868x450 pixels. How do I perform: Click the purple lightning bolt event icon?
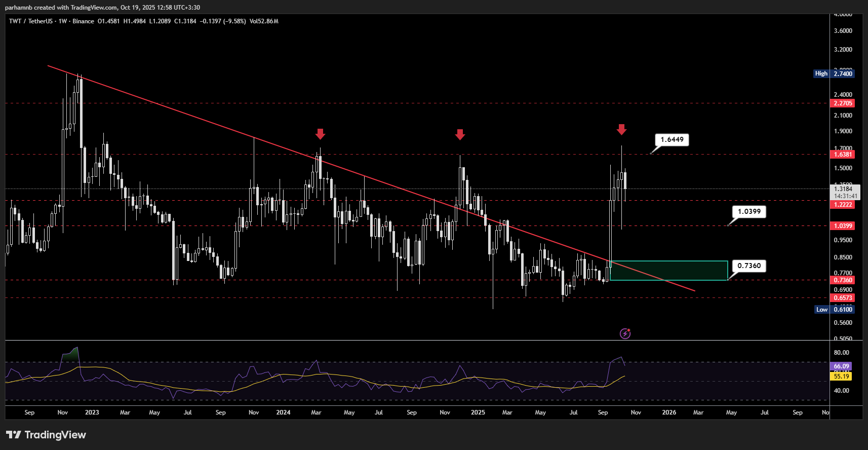[625, 333]
